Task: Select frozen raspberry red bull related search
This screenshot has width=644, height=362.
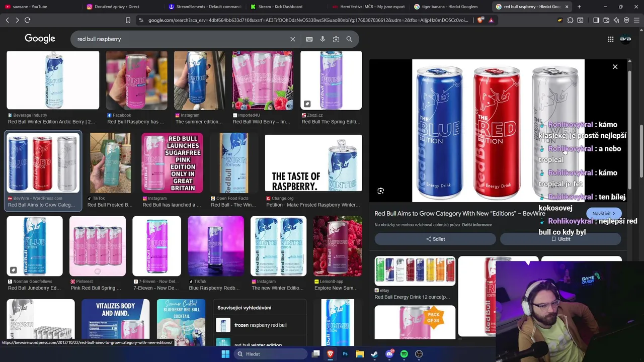Action: (260, 325)
